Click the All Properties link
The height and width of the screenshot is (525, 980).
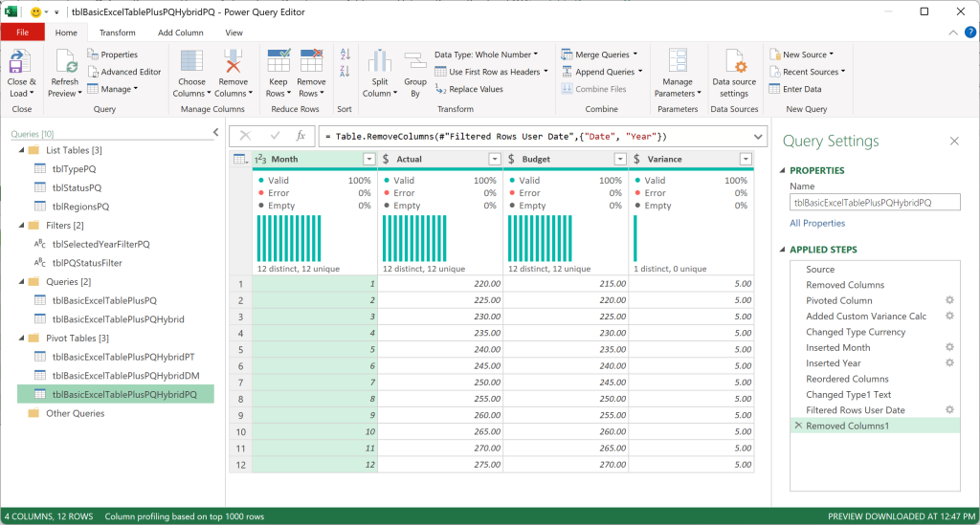(817, 223)
